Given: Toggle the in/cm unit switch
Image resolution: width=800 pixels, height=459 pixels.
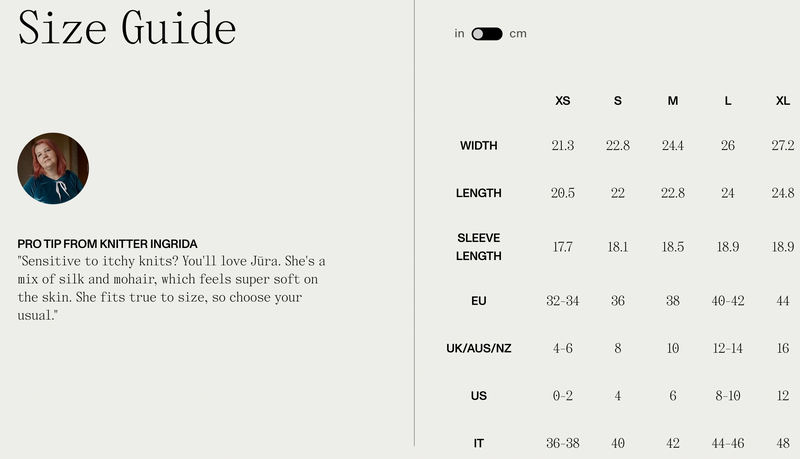Looking at the screenshot, I should (x=487, y=34).
